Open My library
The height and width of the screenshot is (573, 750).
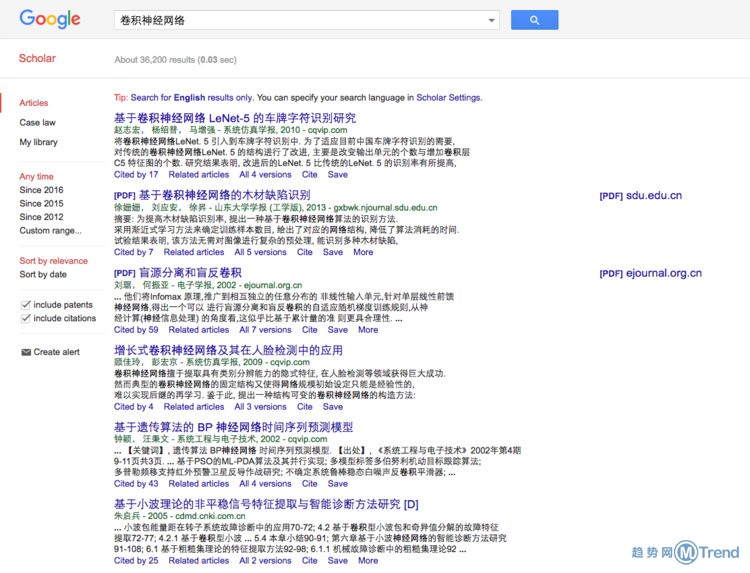(38, 142)
